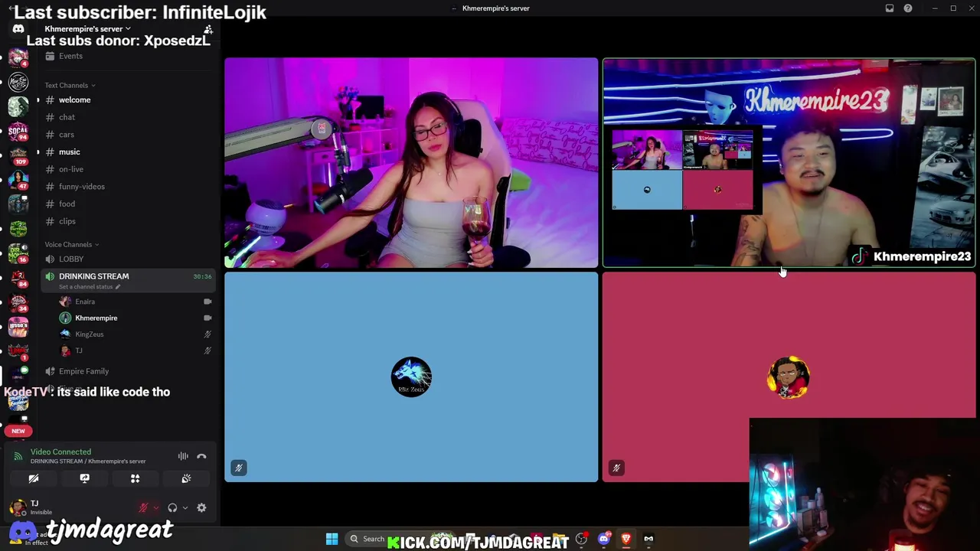Click the NEW unread servers pill
The height and width of the screenshot is (551, 980).
click(18, 431)
